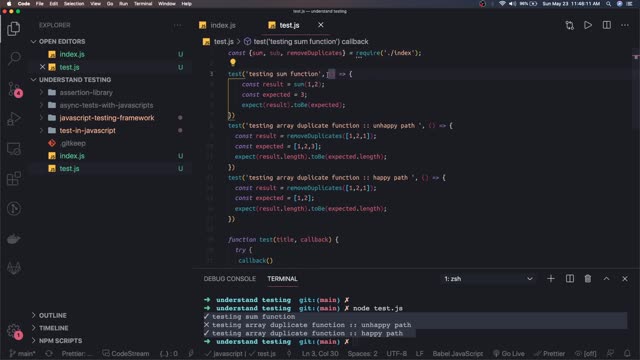Split the terminal panel

pyautogui.click(x=570, y=279)
